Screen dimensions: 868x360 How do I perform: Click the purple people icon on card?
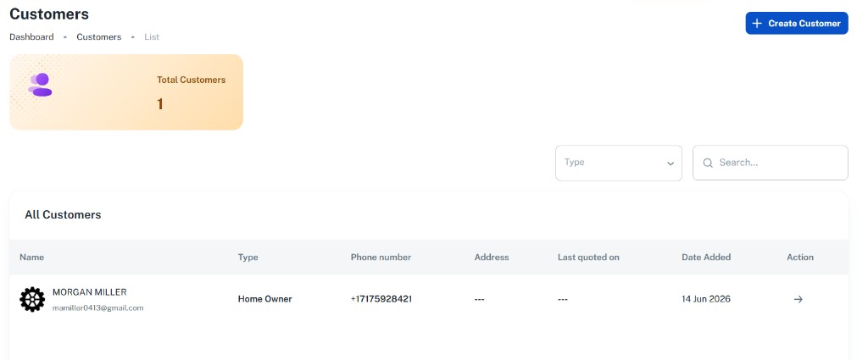point(41,85)
